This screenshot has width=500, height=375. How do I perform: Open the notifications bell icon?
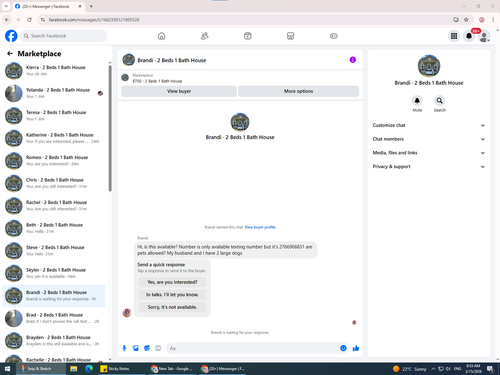coord(469,36)
